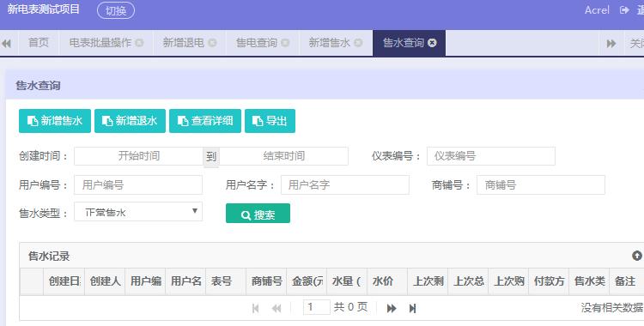The height and width of the screenshot is (326, 644).
Task: Close the 售电查询 tab
Action: (285, 43)
